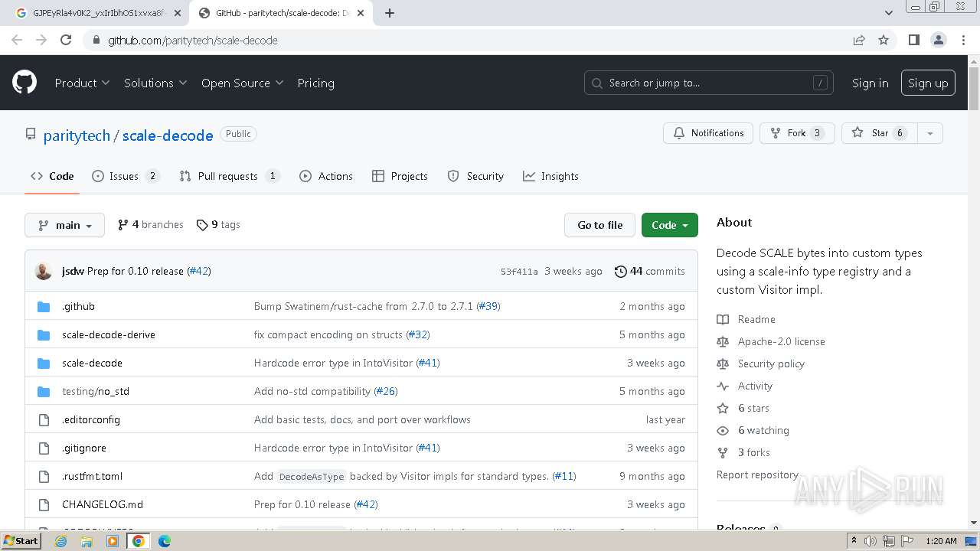This screenshot has width=980, height=551.
Task: Click the Sign in link
Action: (x=871, y=83)
